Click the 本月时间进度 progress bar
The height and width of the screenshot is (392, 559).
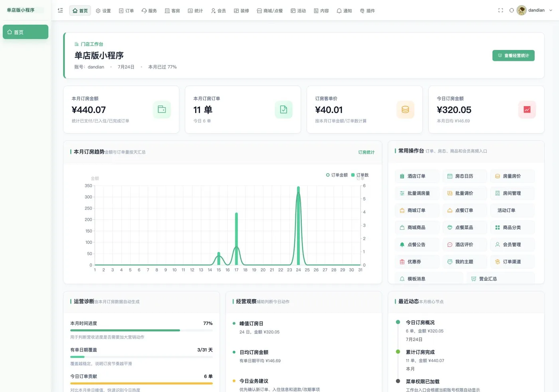141,330
